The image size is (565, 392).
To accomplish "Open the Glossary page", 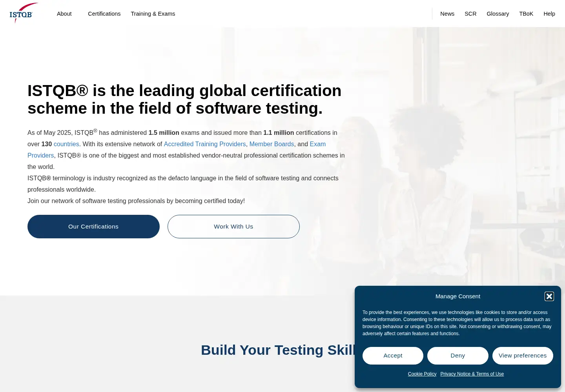I will coord(498,14).
